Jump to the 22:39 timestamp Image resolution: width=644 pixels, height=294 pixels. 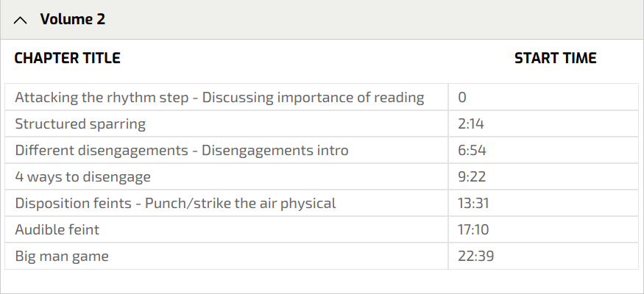tap(475, 257)
